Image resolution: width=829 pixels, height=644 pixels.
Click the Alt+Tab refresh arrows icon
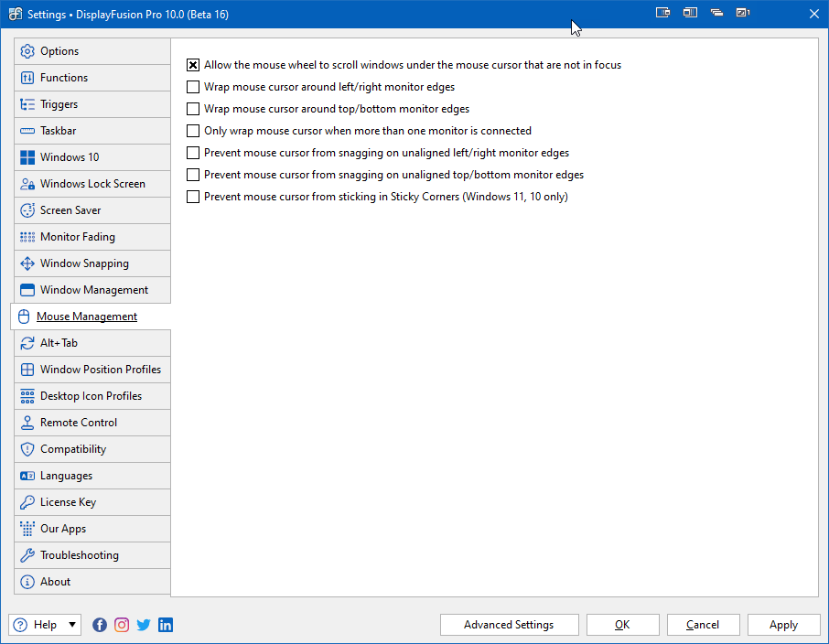point(27,343)
